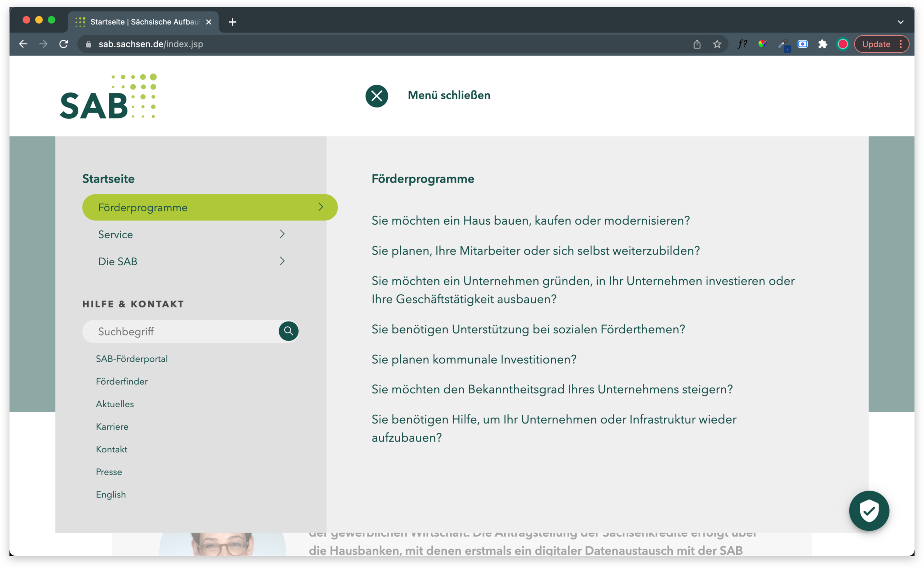Expand the Service submenu chevron
Image resolution: width=924 pixels, height=568 pixels.
(x=282, y=234)
